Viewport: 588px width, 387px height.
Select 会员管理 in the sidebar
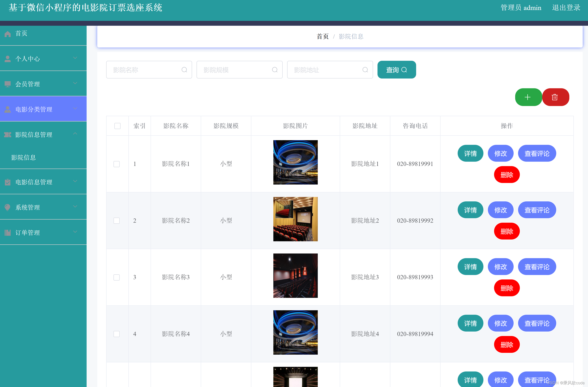pyautogui.click(x=28, y=84)
